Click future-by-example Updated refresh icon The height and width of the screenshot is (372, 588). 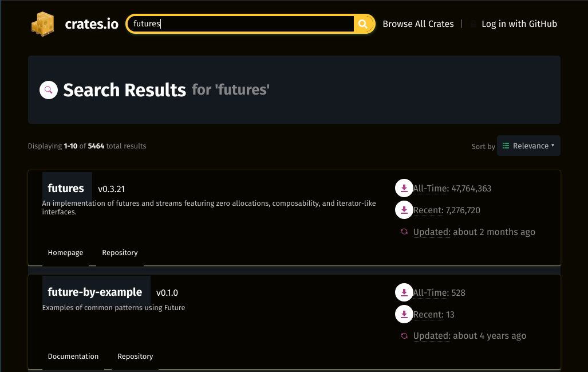pyautogui.click(x=404, y=336)
